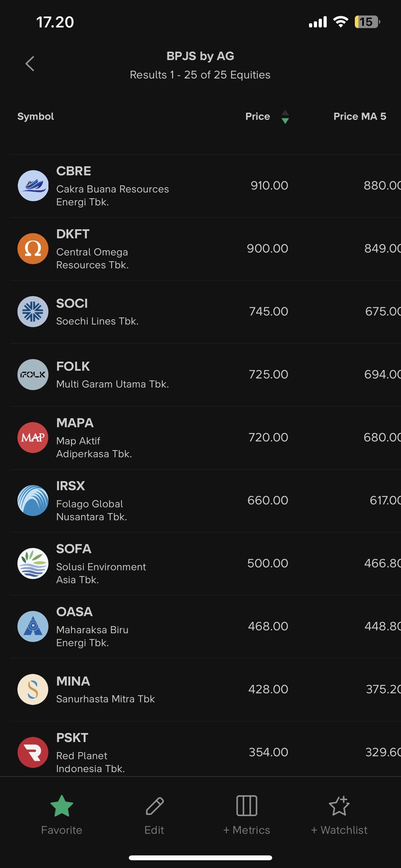Tap the FOLK company logo
Screen dimensions: 401x868
[33, 374]
